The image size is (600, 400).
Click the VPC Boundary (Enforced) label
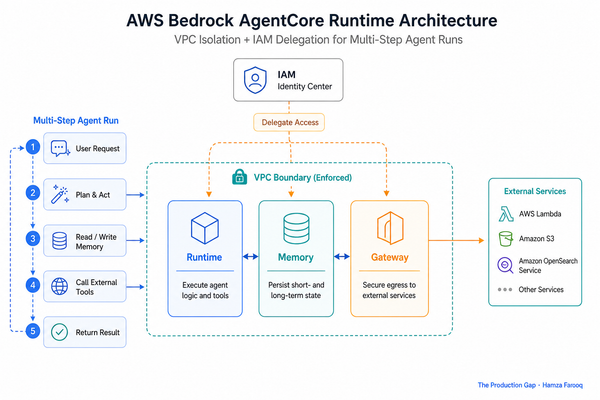[303, 178]
